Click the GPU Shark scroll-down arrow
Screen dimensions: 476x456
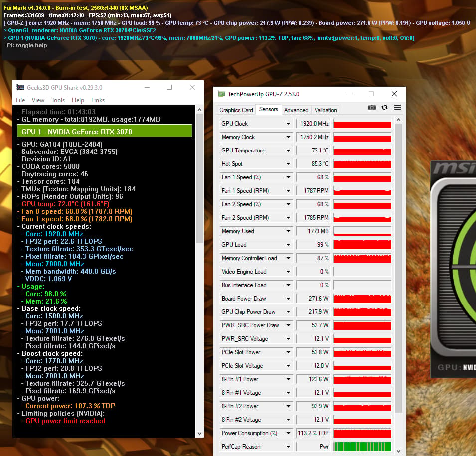199,434
